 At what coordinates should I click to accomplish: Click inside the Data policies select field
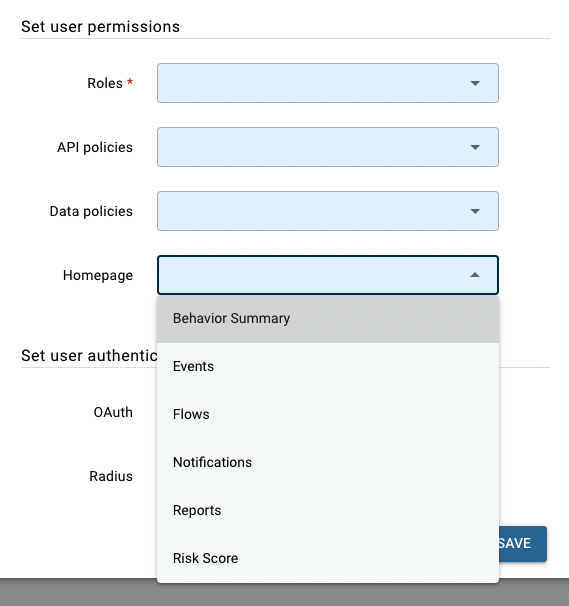pos(328,211)
